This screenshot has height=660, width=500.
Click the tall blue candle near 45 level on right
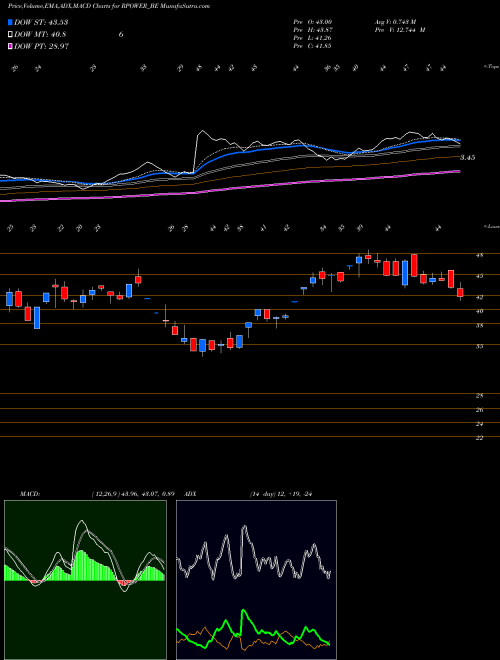pos(405,273)
